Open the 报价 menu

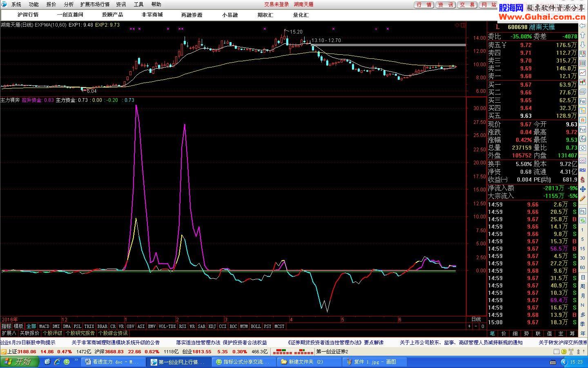pos(51,4)
